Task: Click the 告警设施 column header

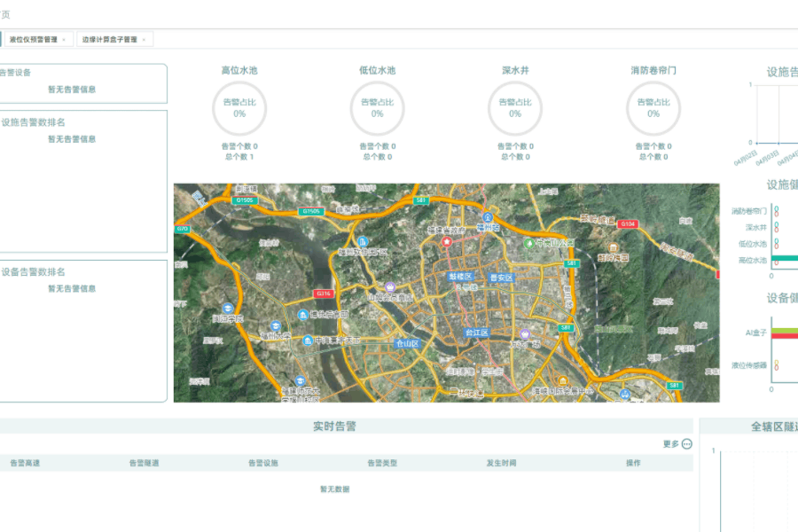Action: 263,463
